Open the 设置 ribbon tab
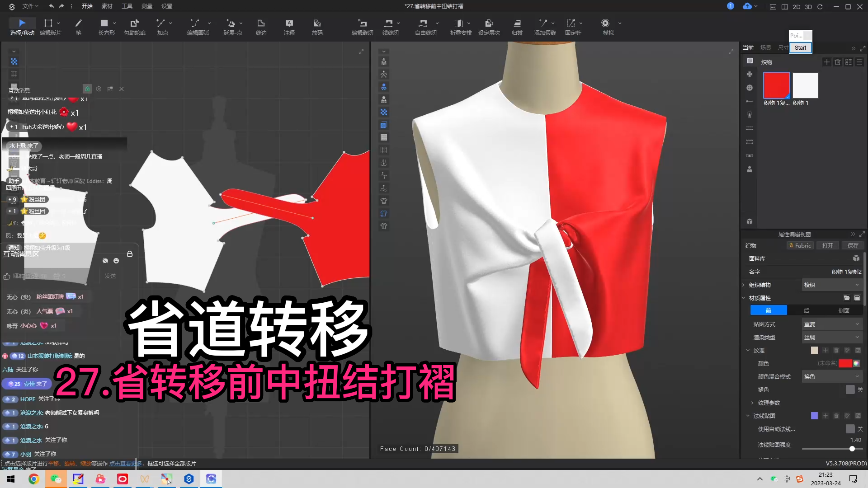Image resolution: width=868 pixels, height=488 pixels. tap(167, 6)
